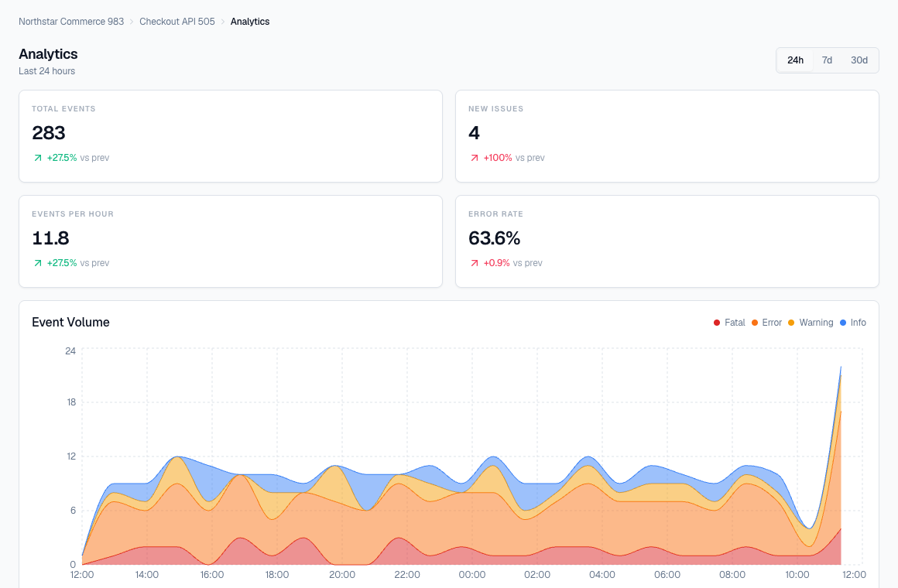Click the green arrow icon on Events Per Hour card
The height and width of the screenshot is (588, 898).
(x=36, y=262)
